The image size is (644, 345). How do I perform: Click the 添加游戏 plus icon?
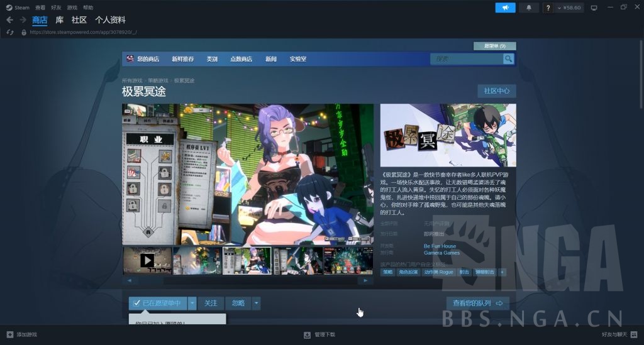tap(10, 334)
